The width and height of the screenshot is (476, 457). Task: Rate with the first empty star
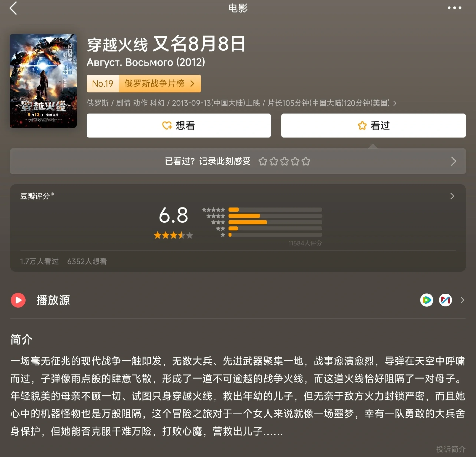(263, 161)
